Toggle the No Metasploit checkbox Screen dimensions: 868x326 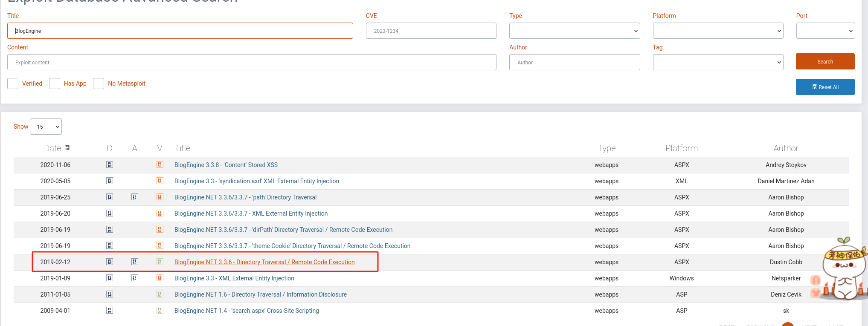pos(99,84)
